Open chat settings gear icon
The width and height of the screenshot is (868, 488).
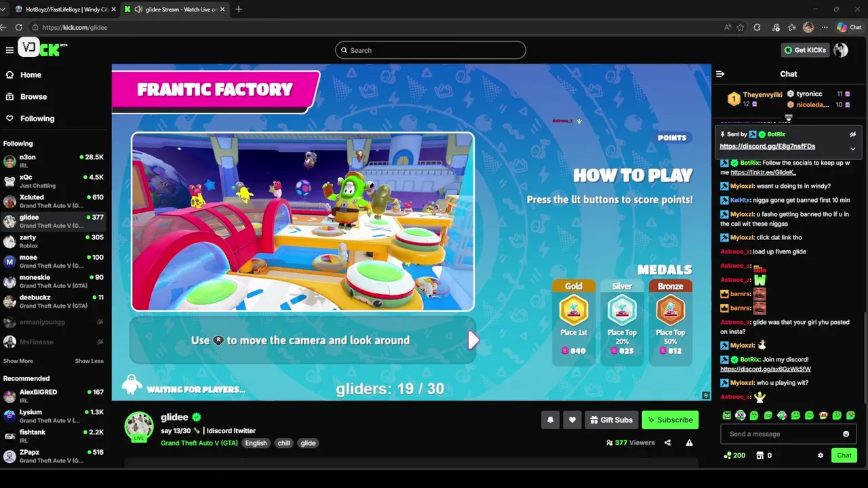[x=821, y=455]
